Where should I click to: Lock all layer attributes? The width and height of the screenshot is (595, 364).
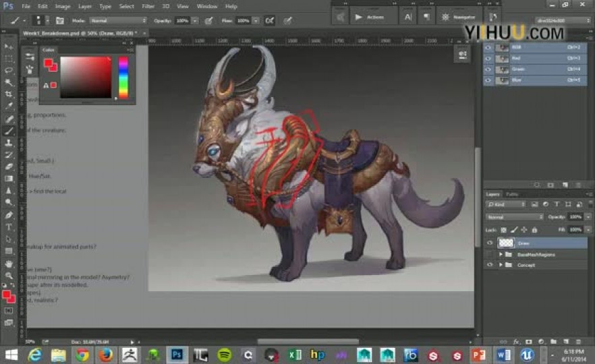click(x=535, y=230)
